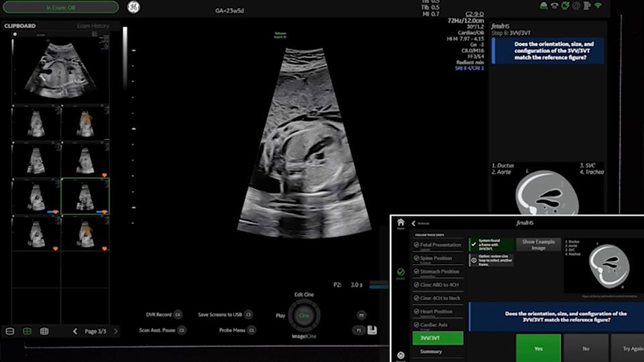Go back using the Protocols arrow
Screen dimensions: 644x362
[414, 223]
